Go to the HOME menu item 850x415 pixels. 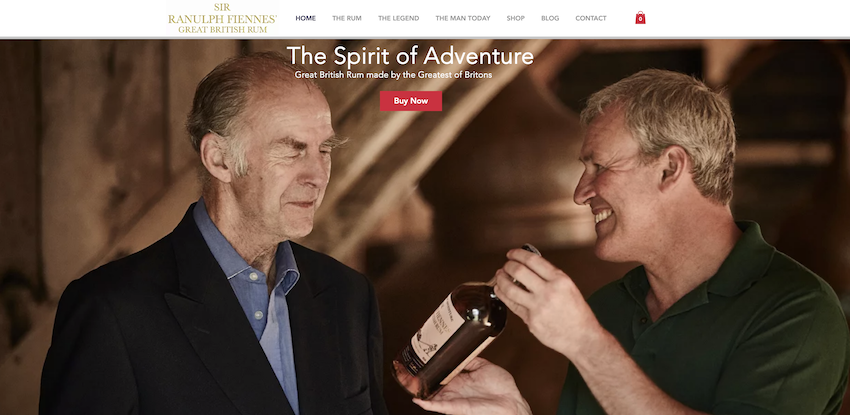pos(306,18)
